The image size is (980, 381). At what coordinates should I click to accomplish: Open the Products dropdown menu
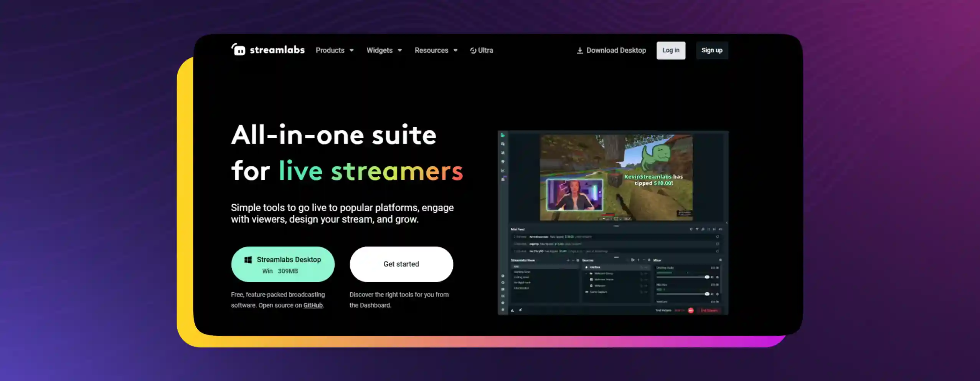[x=335, y=50]
